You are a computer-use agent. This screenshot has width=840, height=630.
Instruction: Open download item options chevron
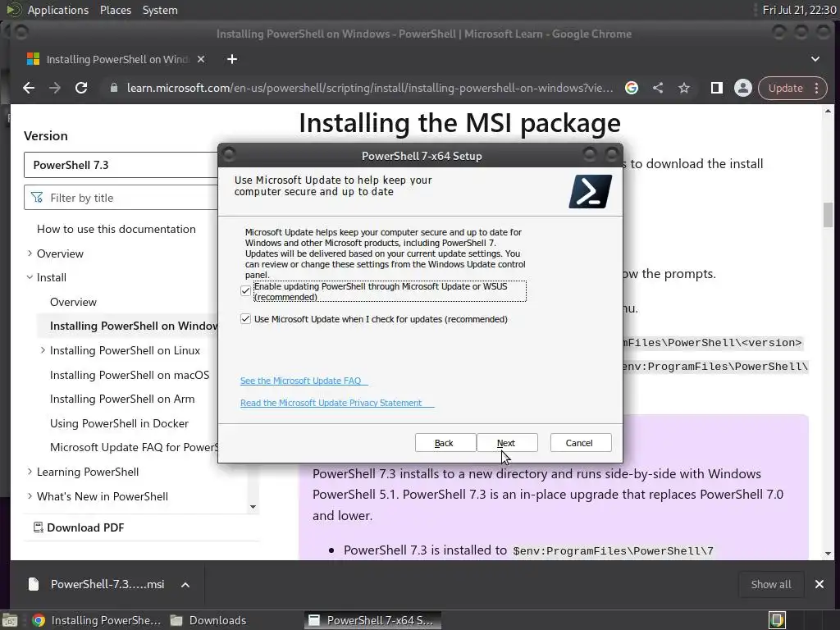point(185,584)
